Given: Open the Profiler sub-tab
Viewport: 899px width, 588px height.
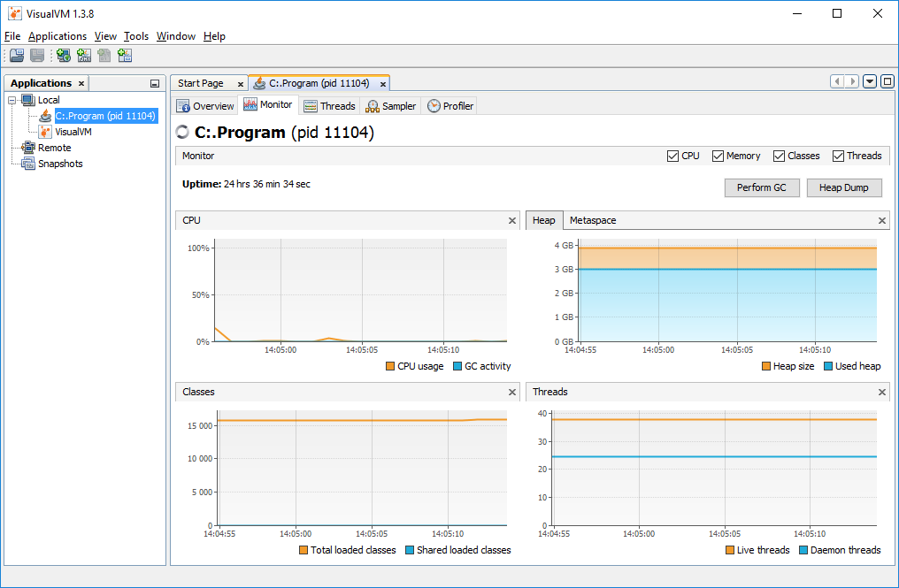Looking at the screenshot, I should 451,106.
